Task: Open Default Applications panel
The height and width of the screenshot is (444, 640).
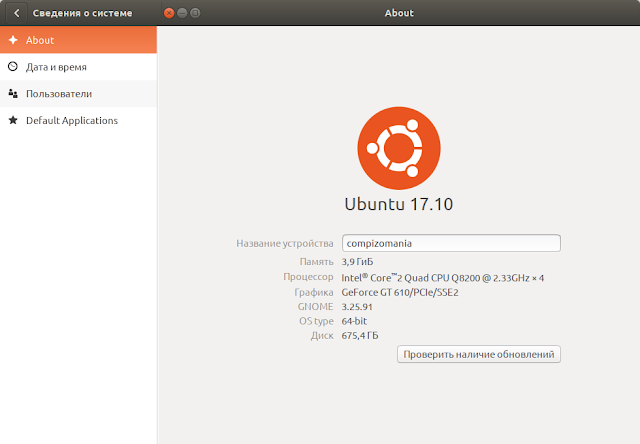Action: click(78, 120)
